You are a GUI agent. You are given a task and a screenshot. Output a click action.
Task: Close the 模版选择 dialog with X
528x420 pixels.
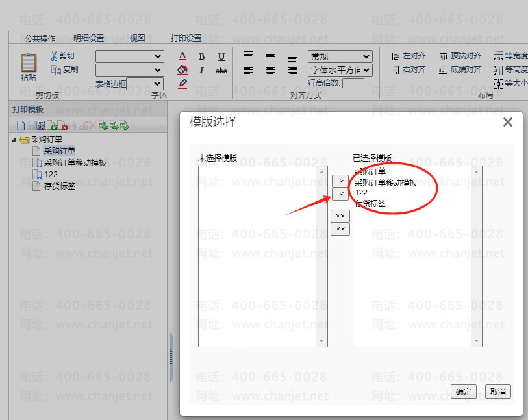(x=508, y=122)
